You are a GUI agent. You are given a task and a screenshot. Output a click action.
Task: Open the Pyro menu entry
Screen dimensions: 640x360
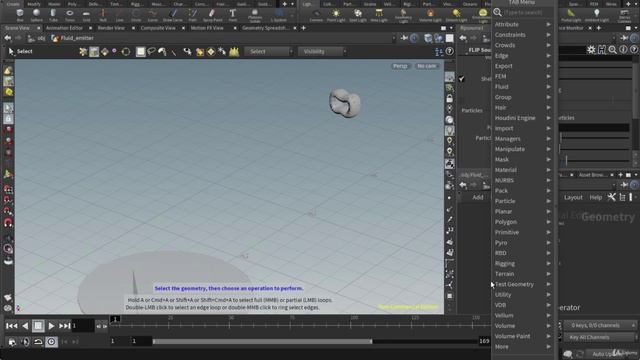coord(522,242)
